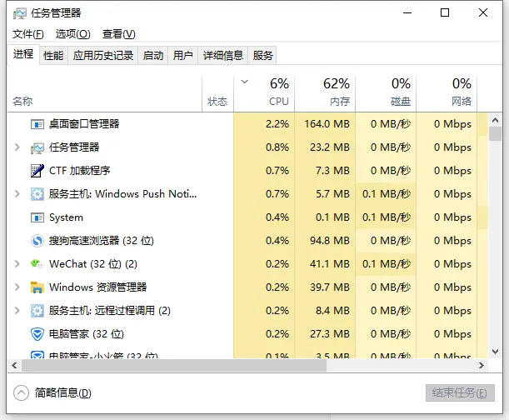Expand the WeChat (32 位) process group

[17, 264]
